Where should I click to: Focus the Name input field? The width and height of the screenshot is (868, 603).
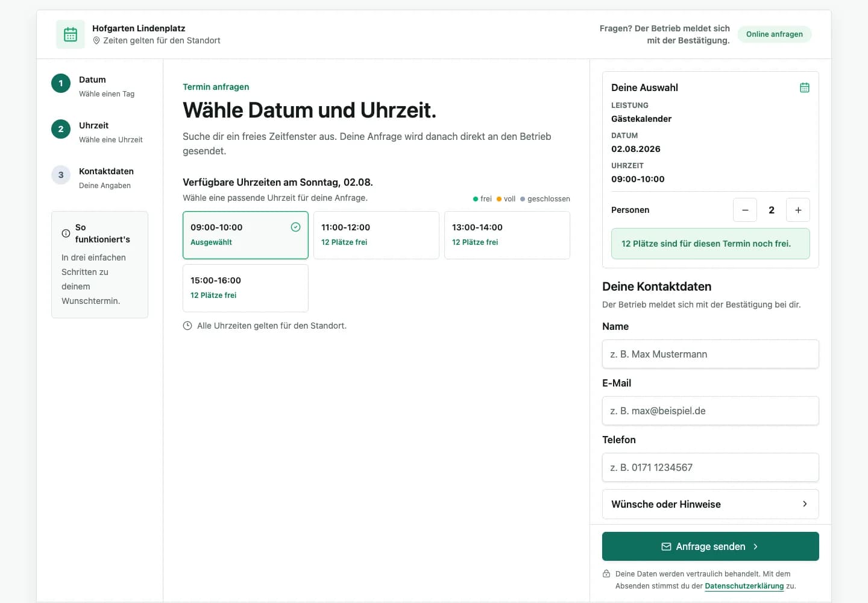[710, 354]
